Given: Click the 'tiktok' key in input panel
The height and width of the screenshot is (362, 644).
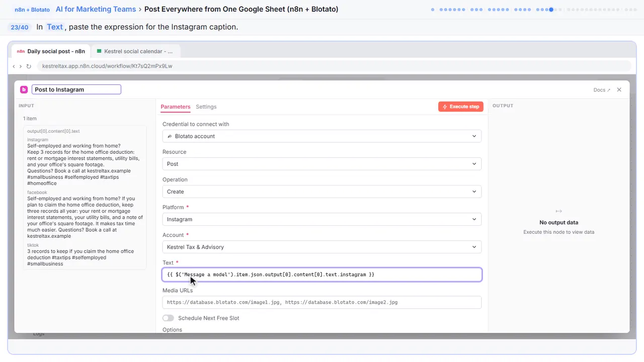Looking at the screenshot, I should coord(34,245).
